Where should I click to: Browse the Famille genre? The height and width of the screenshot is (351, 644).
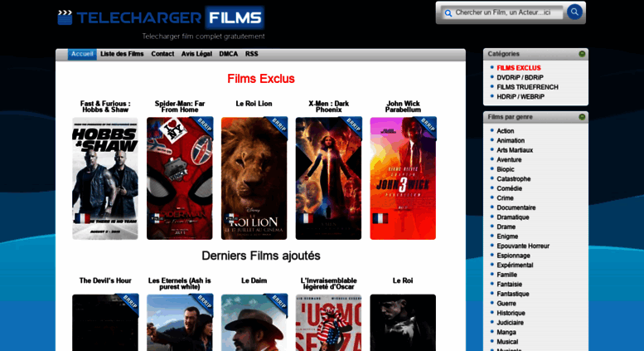(506, 275)
